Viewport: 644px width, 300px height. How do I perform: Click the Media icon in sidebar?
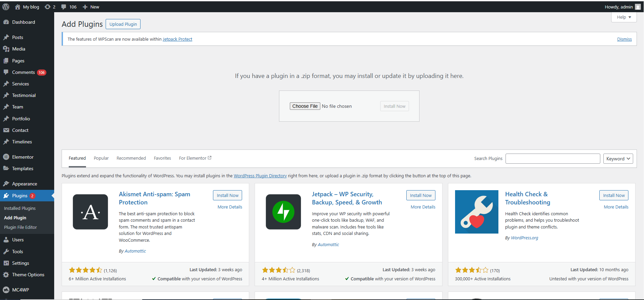[6, 49]
